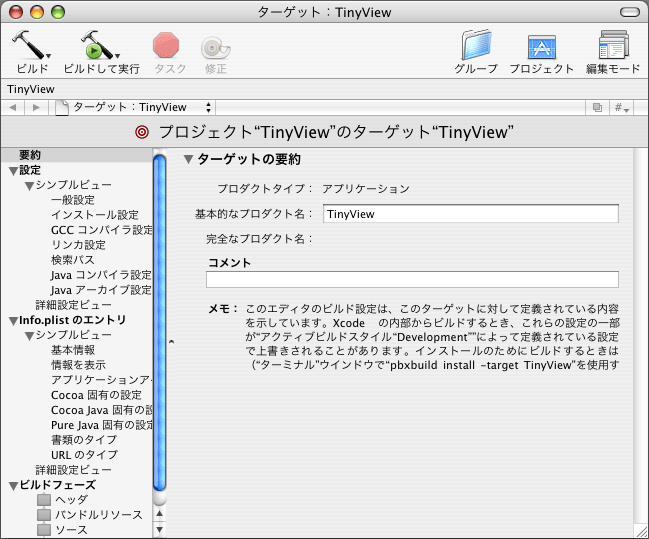Collapse the ターゲットの要約 disclosure triangle
The width and height of the screenshot is (649, 539).
pos(187,160)
